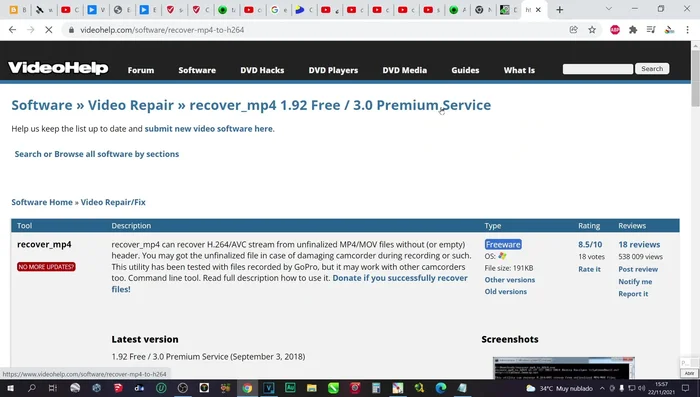Go to the Software Home breadcrumb
This screenshot has width=700, height=397.
(42, 202)
